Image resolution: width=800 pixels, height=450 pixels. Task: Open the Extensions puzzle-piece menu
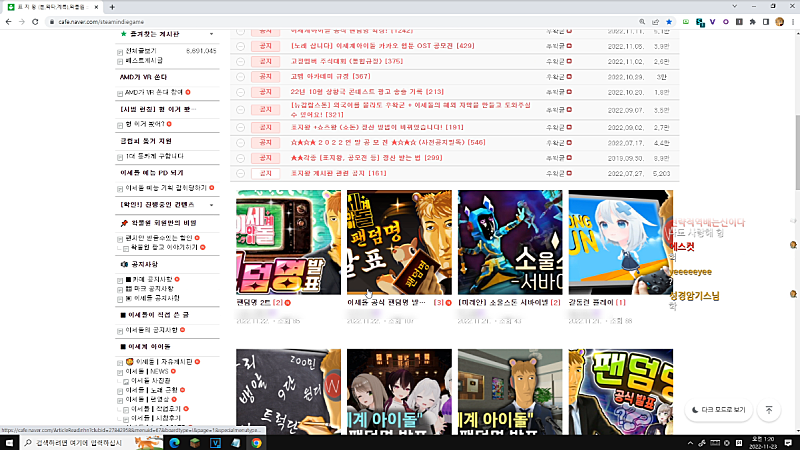tap(752, 22)
